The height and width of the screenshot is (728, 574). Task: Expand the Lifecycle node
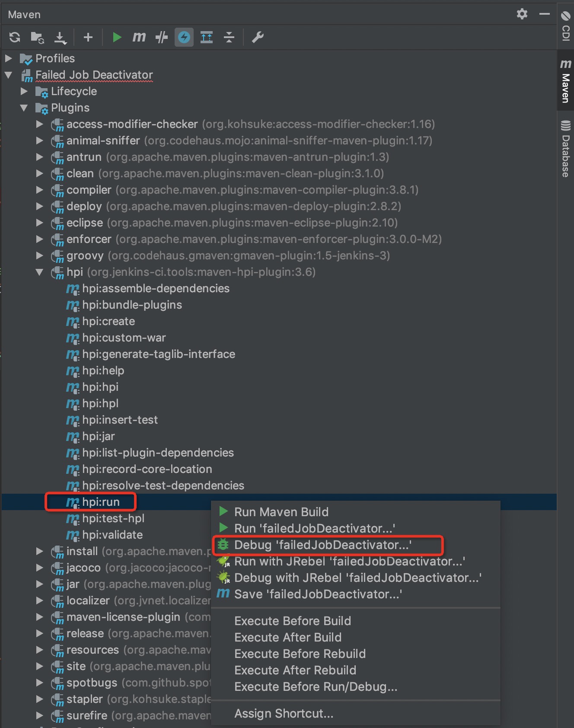point(24,91)
